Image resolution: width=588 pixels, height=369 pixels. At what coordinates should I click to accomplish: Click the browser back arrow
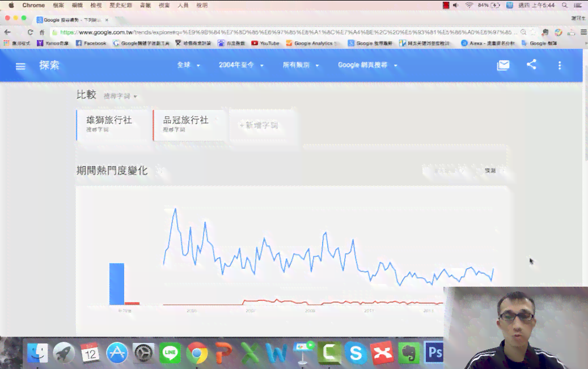(7, 32)
